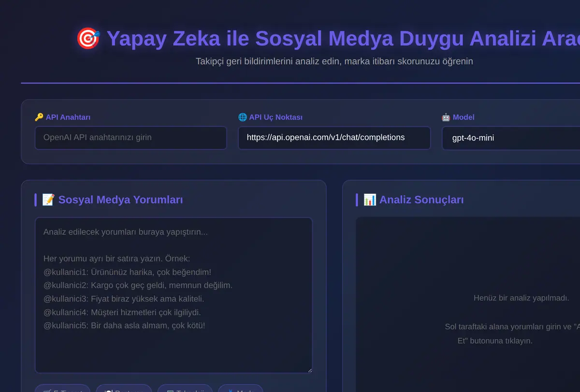Click the API endpoint URL field
Viewport: 580px width, 392px height.
(334, 138)
